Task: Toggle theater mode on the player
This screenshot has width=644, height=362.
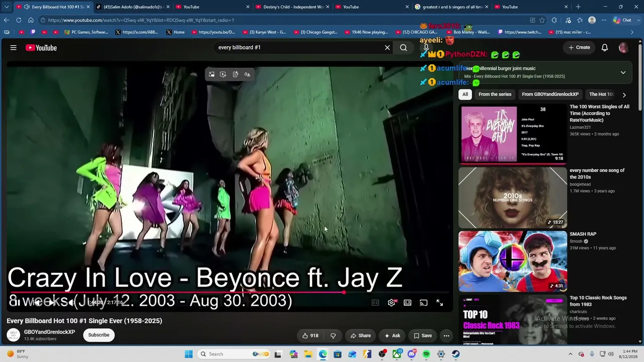Action: click(408, 303)
